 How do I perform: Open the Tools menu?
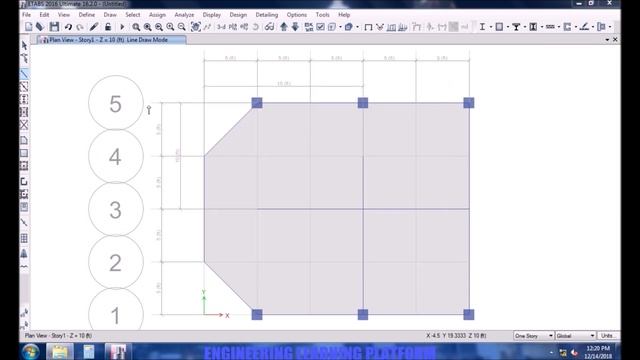(x=322, y=15)
